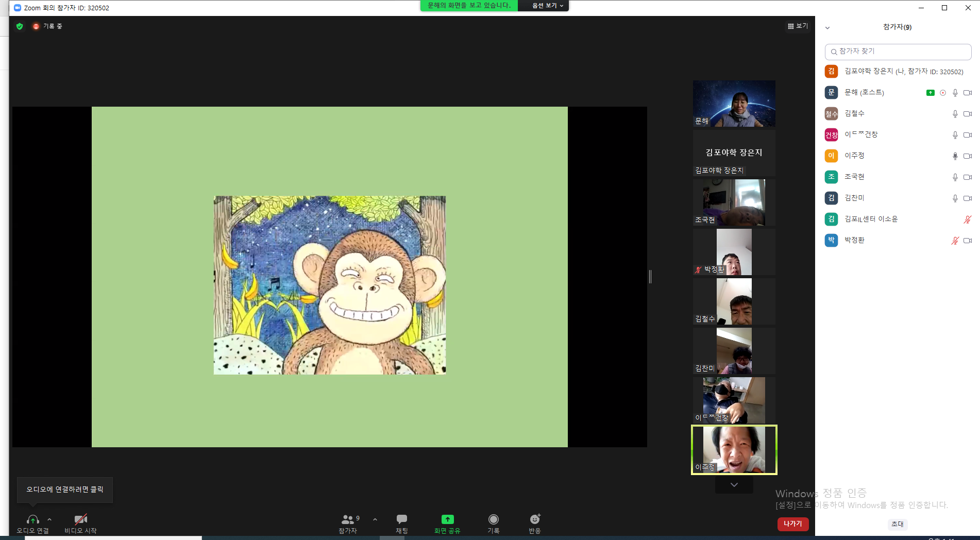The width and height of the screenshot is (980, 540).
Task: Start video with the 비디오 시작 icon
Action: coord(81,519)
